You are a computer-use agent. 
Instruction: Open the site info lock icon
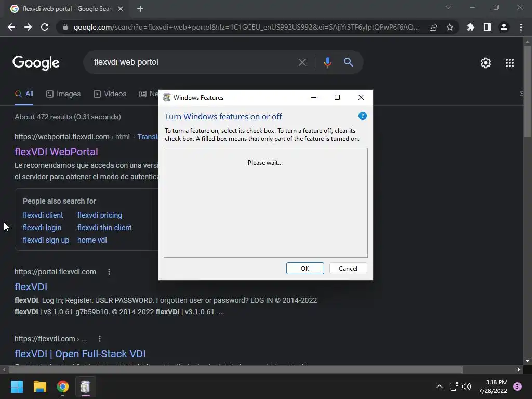click(x=65, y=27)
